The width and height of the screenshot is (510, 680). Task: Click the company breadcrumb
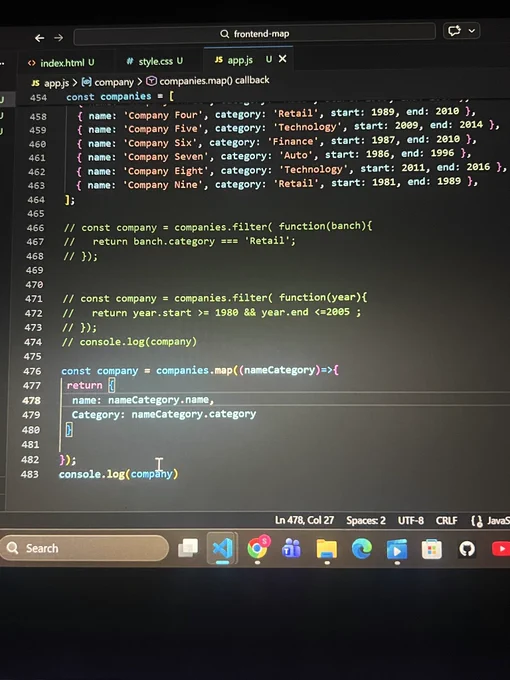coord(108,82)
